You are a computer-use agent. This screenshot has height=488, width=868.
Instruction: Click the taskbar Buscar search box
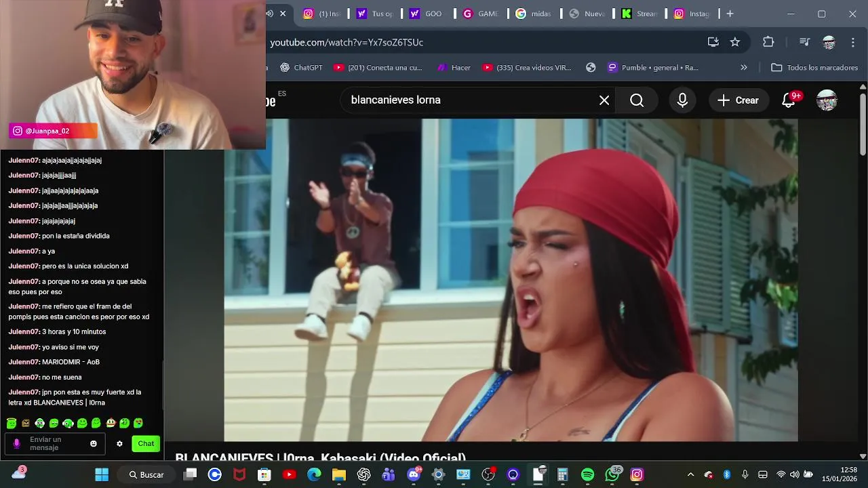[146, 474]
